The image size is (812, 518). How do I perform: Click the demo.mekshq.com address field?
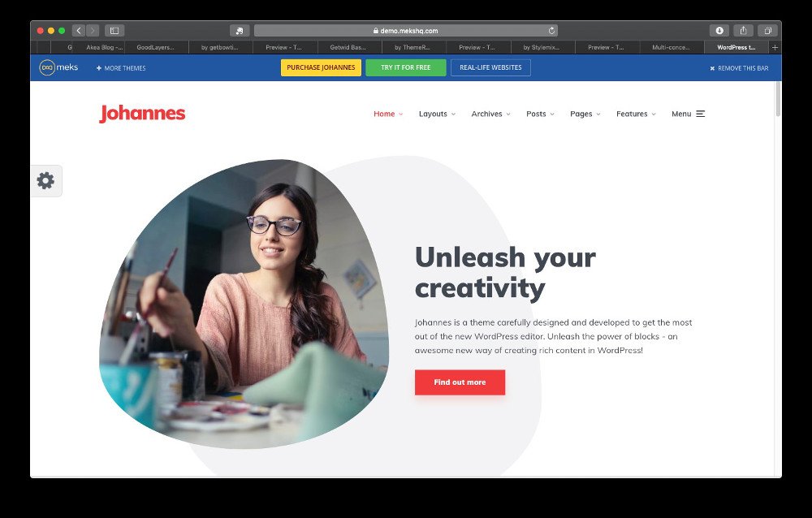[405, 31]
